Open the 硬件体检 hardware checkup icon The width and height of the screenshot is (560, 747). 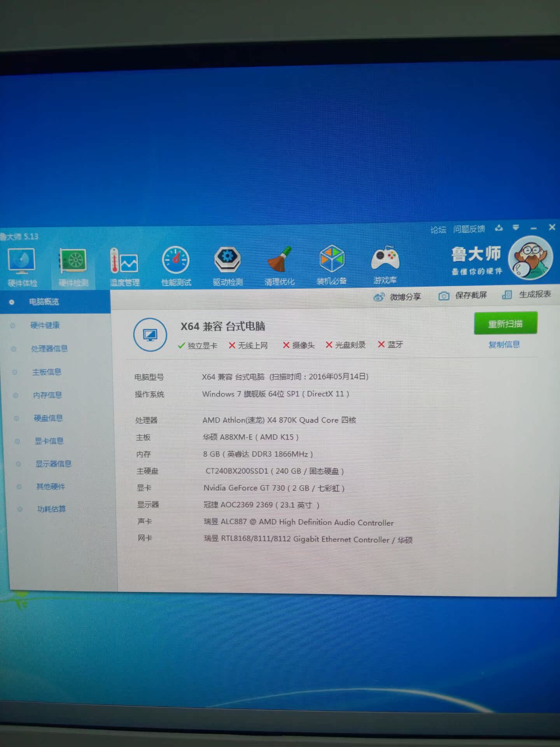[x=22, y=267]
